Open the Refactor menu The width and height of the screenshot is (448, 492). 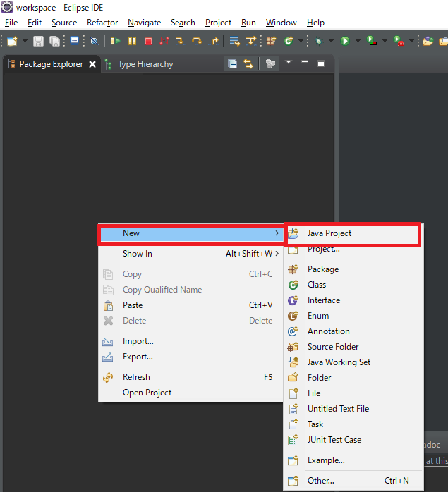point(102,23)
